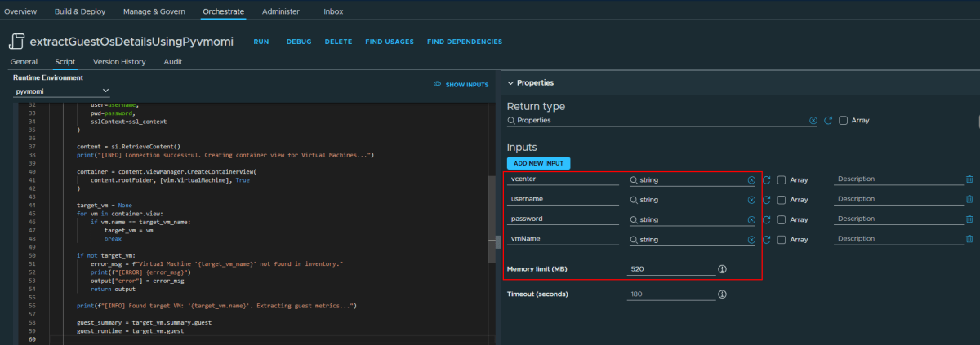Click the Memory limit info icon

pyautogui.click(x=722, y=268)
